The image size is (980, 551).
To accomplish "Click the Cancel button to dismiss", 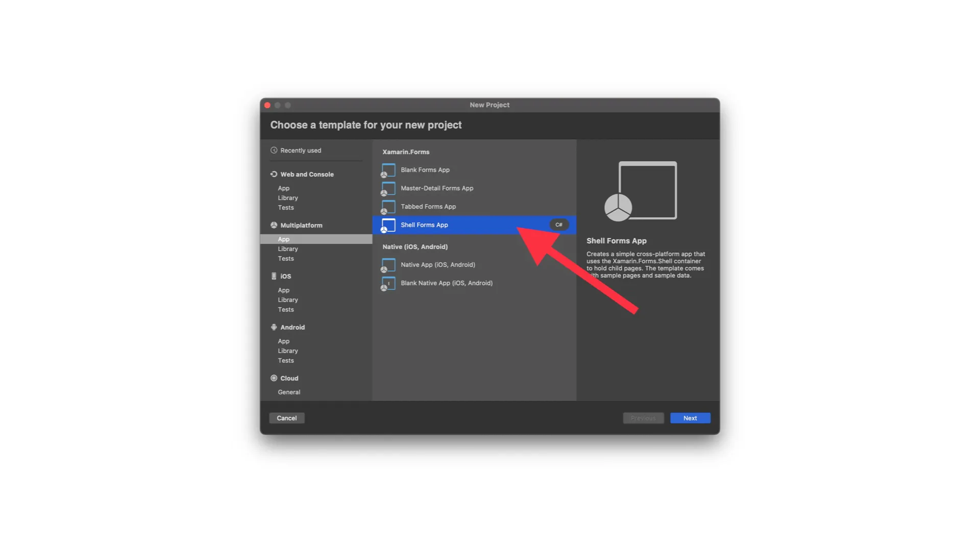I will coord(286,418).
